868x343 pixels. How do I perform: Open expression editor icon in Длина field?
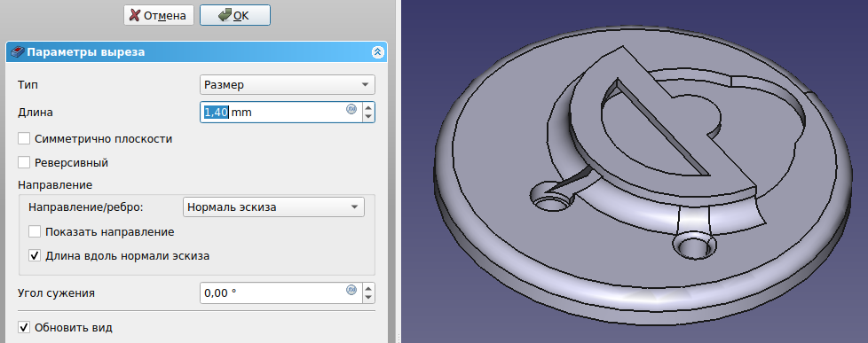351,109
